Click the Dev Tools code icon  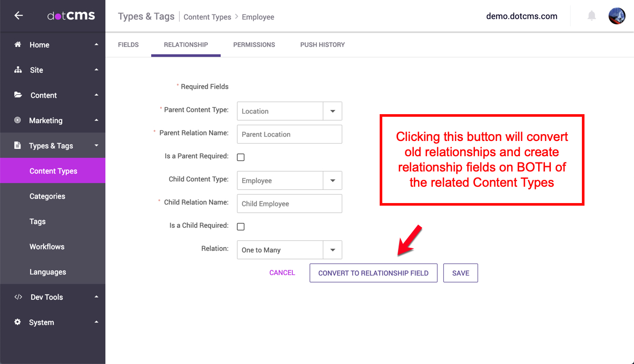click(x=18, y=297)
